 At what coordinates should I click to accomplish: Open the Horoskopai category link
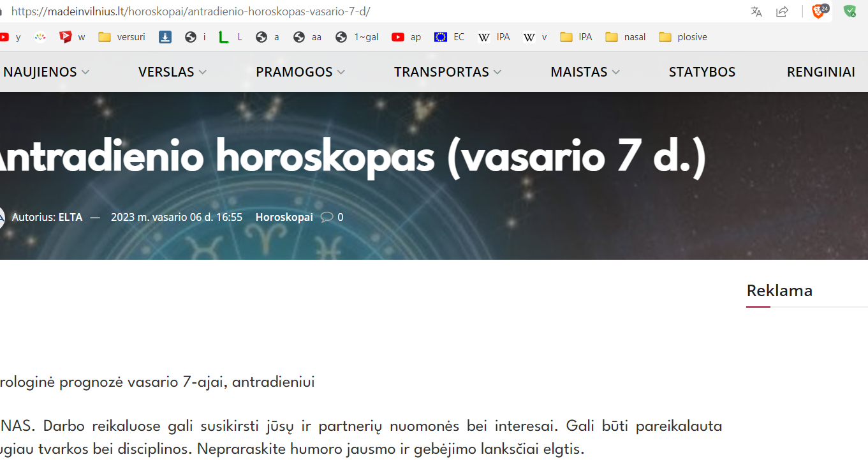click(x=284, y=216)
